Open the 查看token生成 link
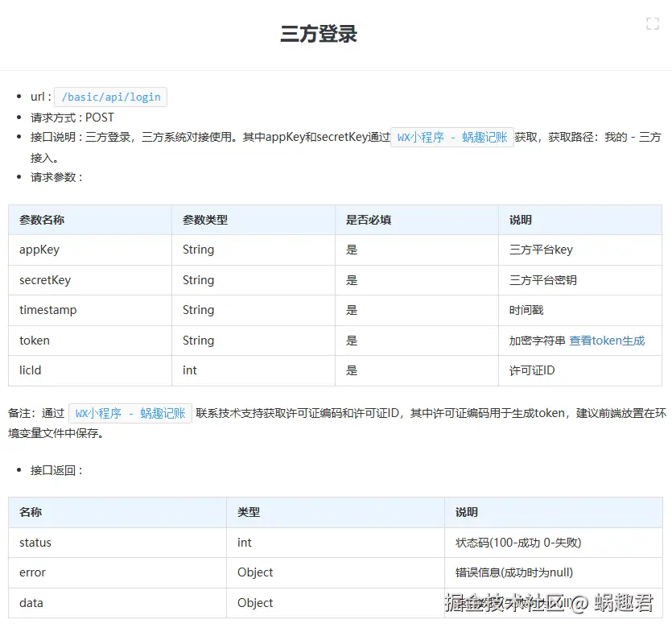 point(607,341)
